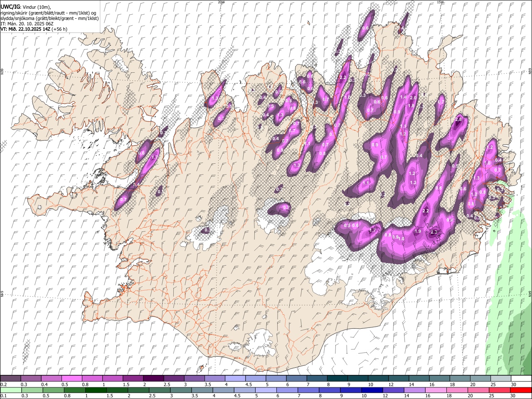Click the 0.2–0.3 dark mauve swatch in upper legend
The image size is (532, 399).
coord(11,379)
